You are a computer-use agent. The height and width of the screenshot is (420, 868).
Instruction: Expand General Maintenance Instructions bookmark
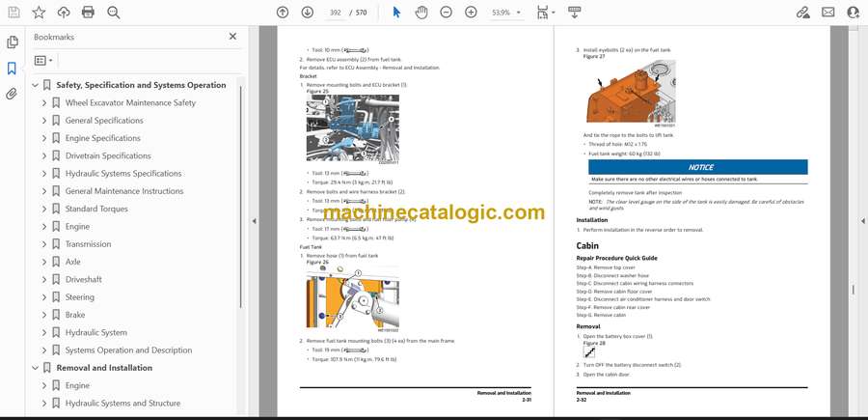tap(44, 191)
